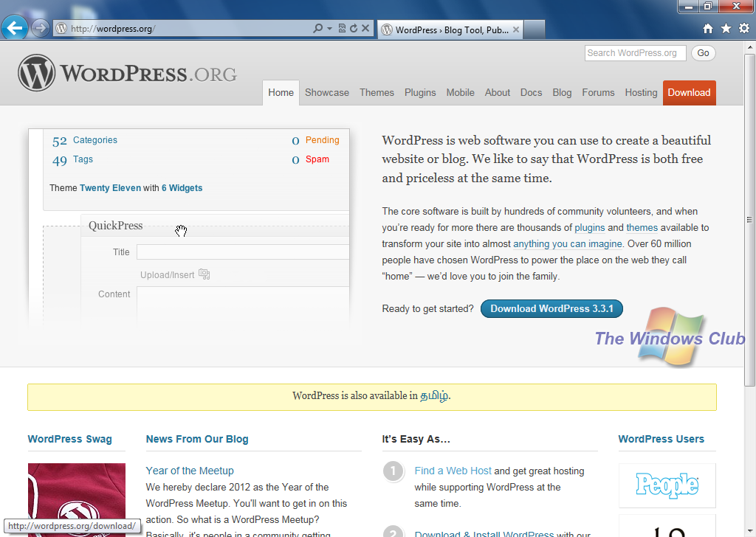The image size is (756, 537).
Task: Click the Download WordPress 3.3.1 button
Action: pyautogui.click(x=551, y=309)
